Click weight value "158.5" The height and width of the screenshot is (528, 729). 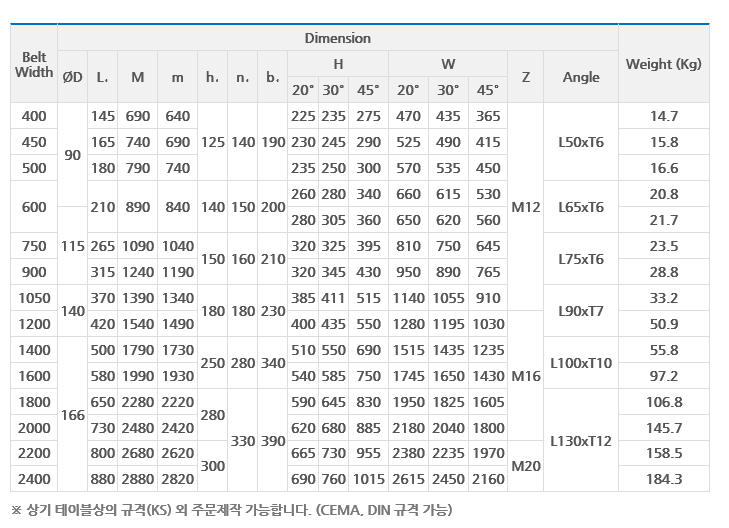coord(663,453)
